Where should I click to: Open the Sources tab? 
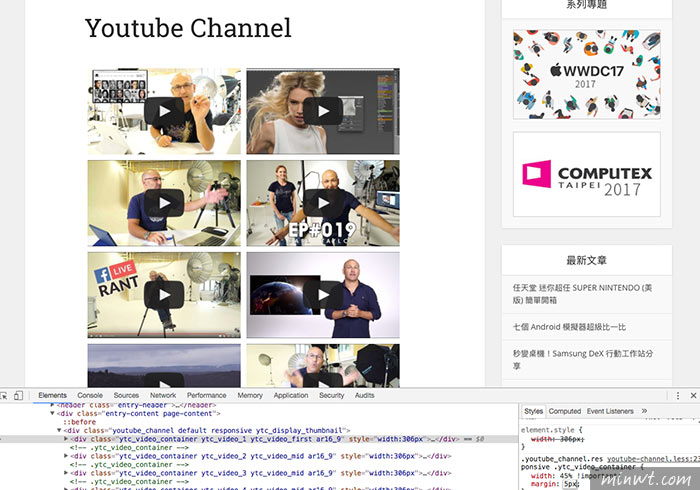126,395
